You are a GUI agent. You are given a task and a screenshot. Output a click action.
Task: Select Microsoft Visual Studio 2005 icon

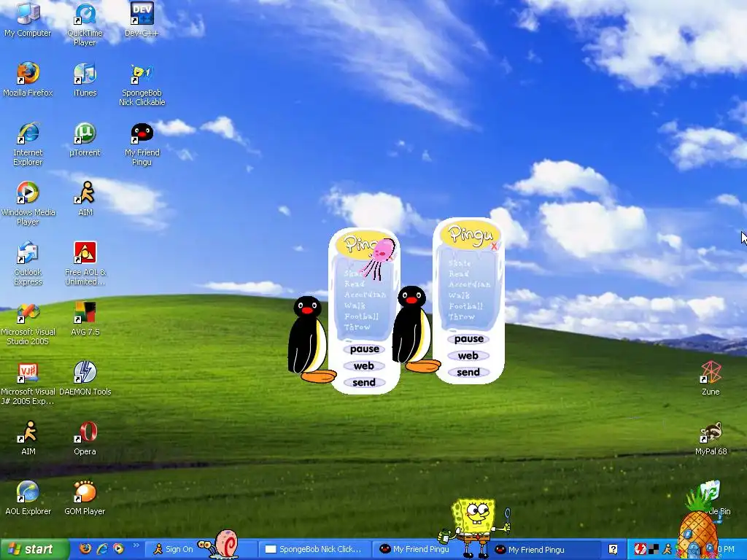(28, 324)
